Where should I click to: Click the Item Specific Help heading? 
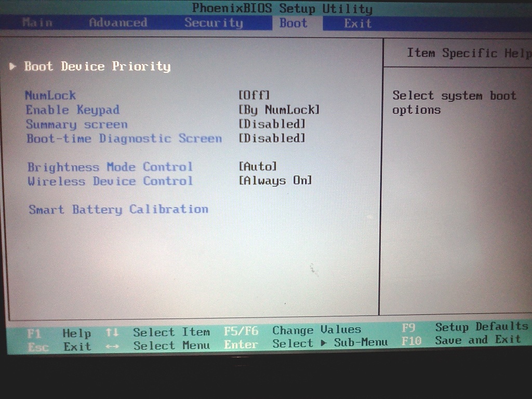469,54
